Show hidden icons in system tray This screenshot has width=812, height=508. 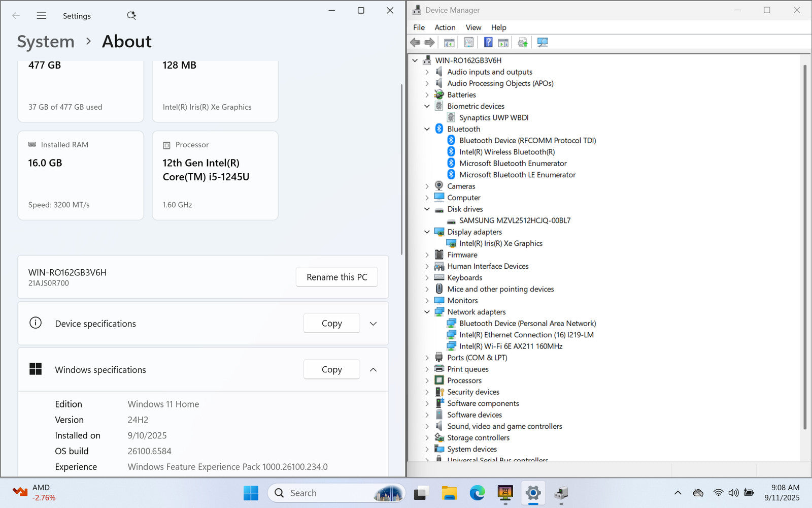(678, 493)
